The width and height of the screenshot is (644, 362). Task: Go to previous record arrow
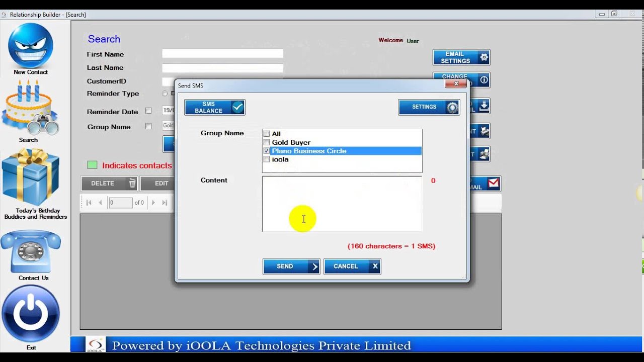[100, 203]
